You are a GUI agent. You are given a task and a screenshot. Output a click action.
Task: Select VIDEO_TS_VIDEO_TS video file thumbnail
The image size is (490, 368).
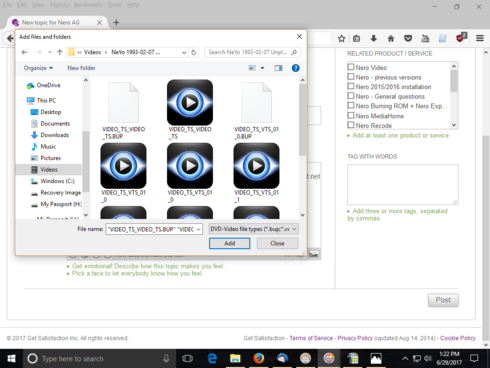coord(190,109)
